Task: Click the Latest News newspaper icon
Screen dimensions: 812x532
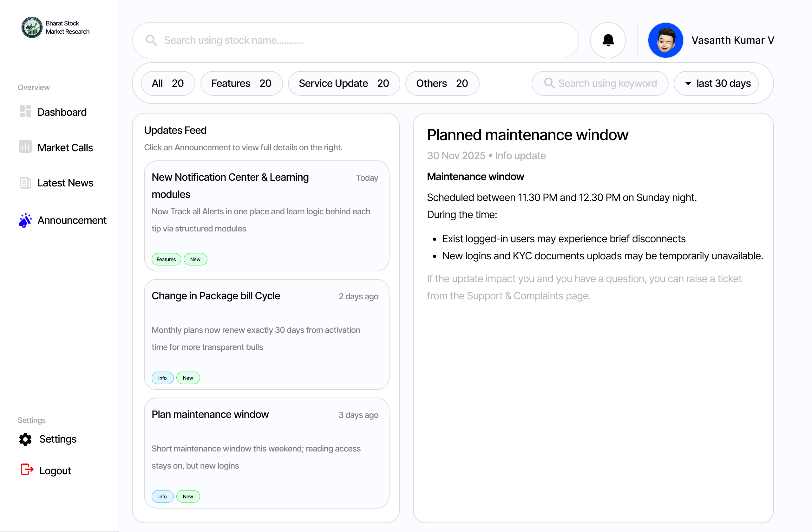Action: pyautogui.click(x=25, y=183)
